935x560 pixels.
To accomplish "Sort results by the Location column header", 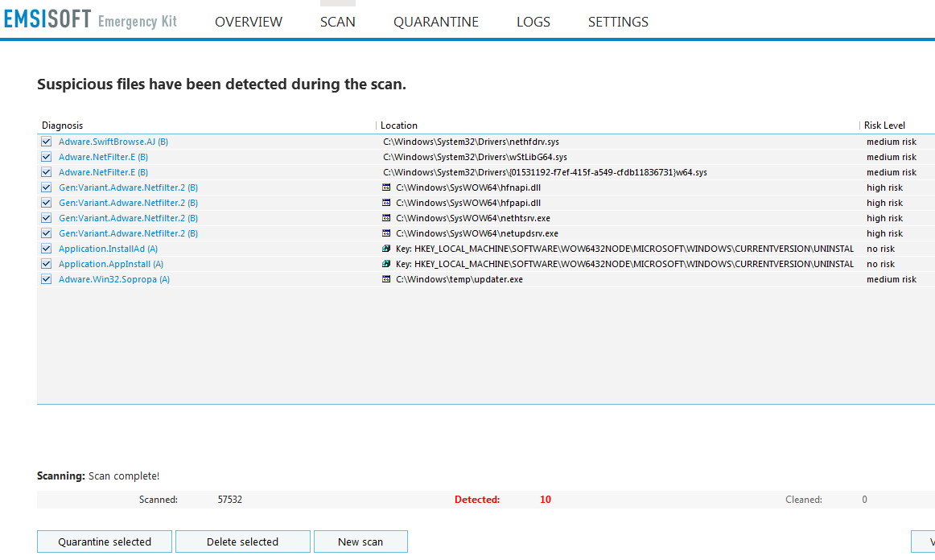I will pos(399,126).
